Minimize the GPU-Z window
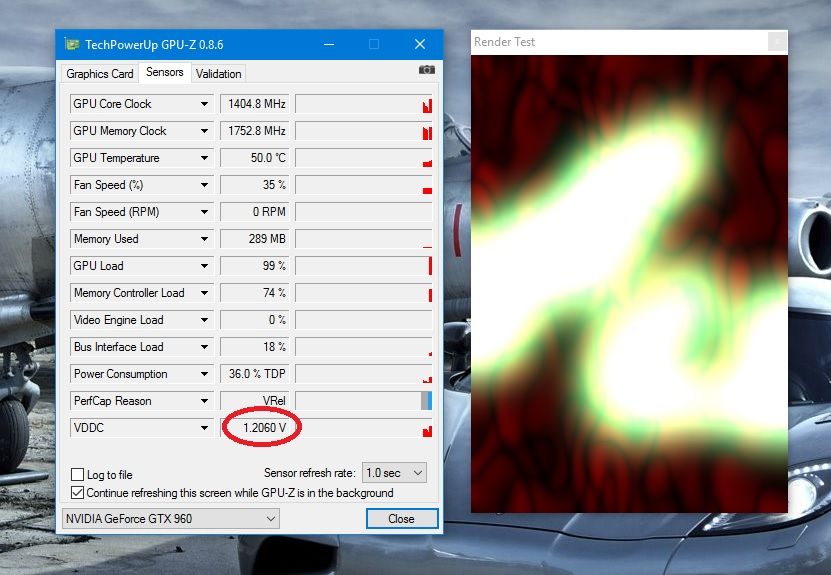Image resolution: width=831 pixels, height=575 pixels. [x=329, y=45]
